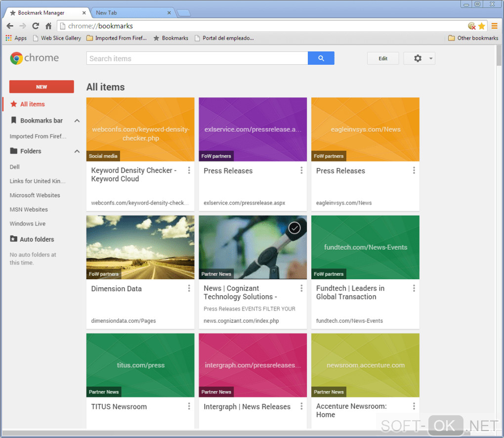Open Portal del empleado bookmark
This screenshot has width=504, height=438.
point(224,38)
